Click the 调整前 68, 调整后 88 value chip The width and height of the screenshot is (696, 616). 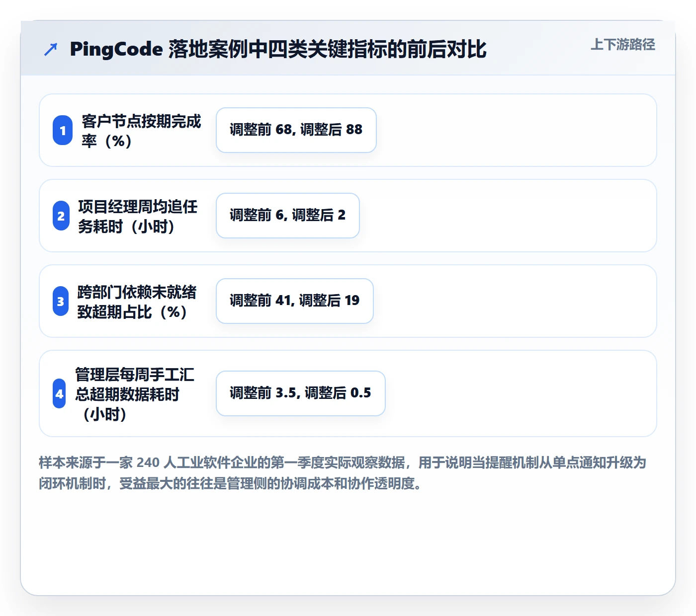(x=296, y=130)
